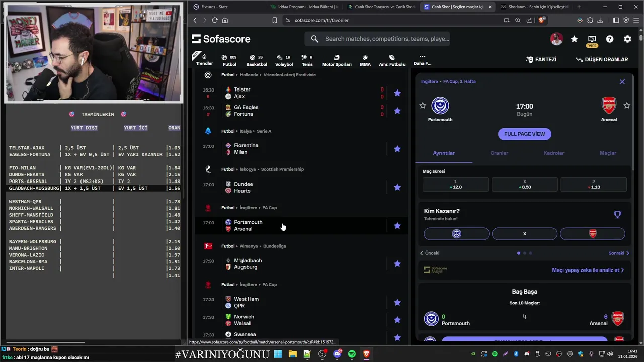Unfavorite the Telstar vs Ajax match

click(397, 93)
